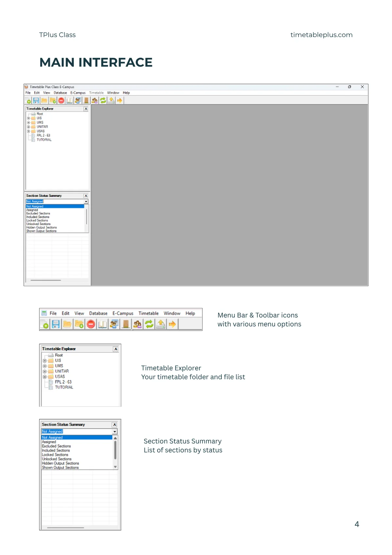This screenshot has height=555, width=392.
Task: Click the upload-tray icon in the enlarged toolbar closeup
Action: click(161, 324)
